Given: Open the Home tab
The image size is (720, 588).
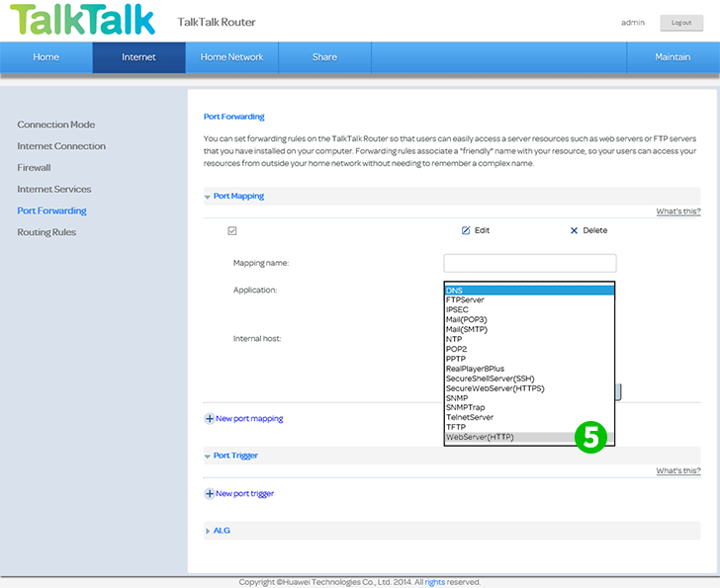Looking at the screenshot, I should (45, 57).
